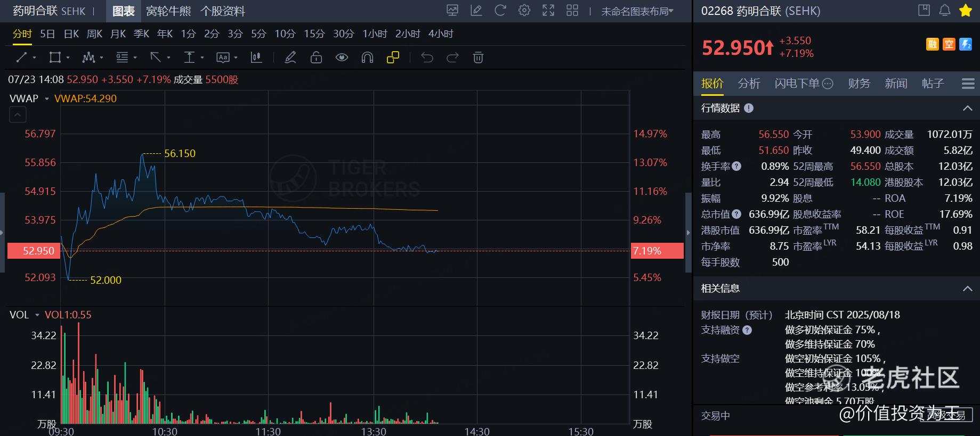Select the price range measure tool

pyautogui.click(x=189, y=57)
